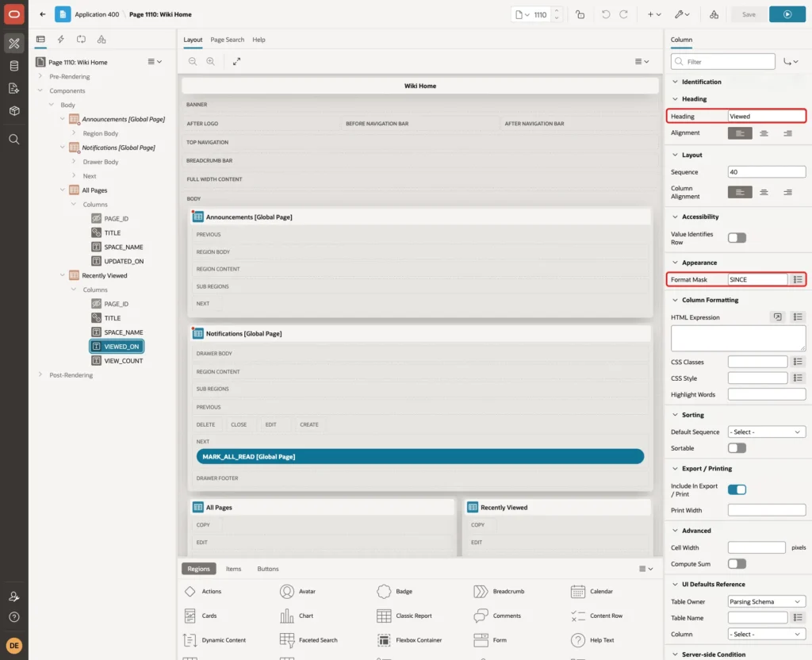The image size is (812, 660).
Task: Zoom out the layout view
Action: [193, 61]
